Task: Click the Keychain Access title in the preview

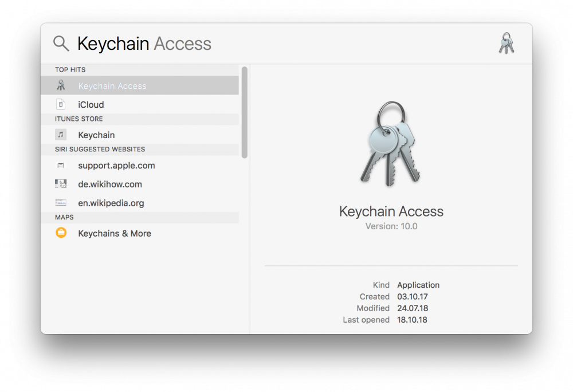Action: click(391, 211)
